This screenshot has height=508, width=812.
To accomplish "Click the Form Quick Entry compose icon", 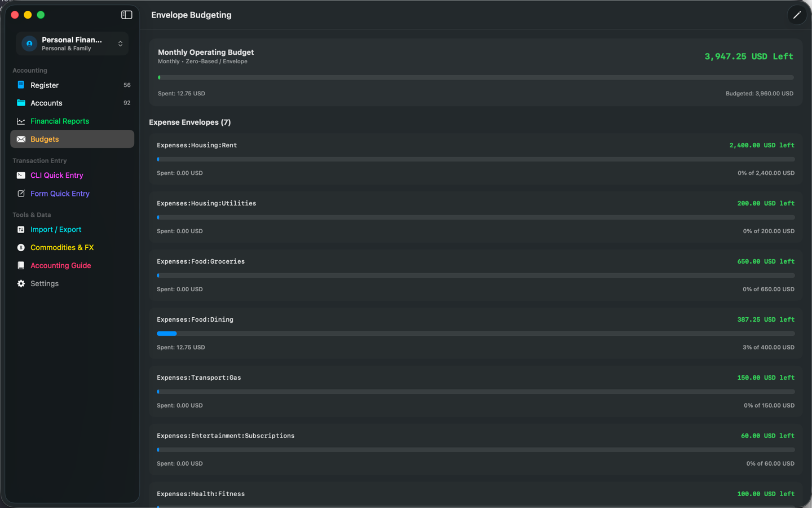I will (x=21, y=193).
